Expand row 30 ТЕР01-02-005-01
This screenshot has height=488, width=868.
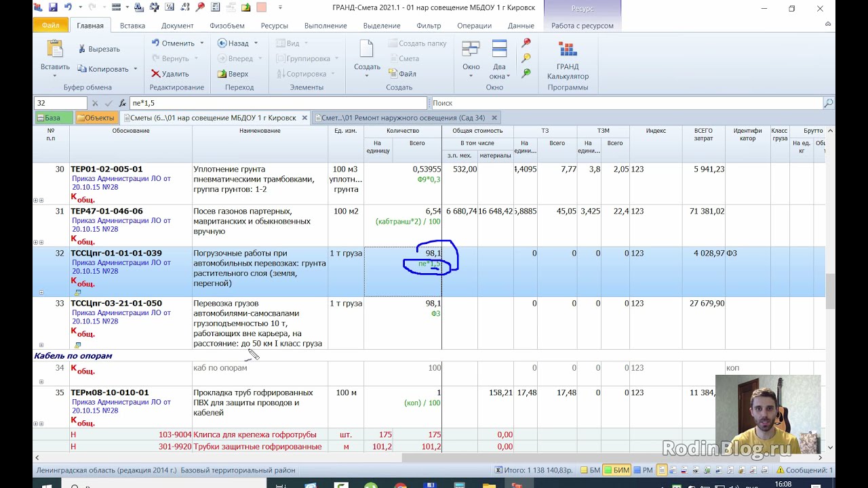click(x=36, y=201)
